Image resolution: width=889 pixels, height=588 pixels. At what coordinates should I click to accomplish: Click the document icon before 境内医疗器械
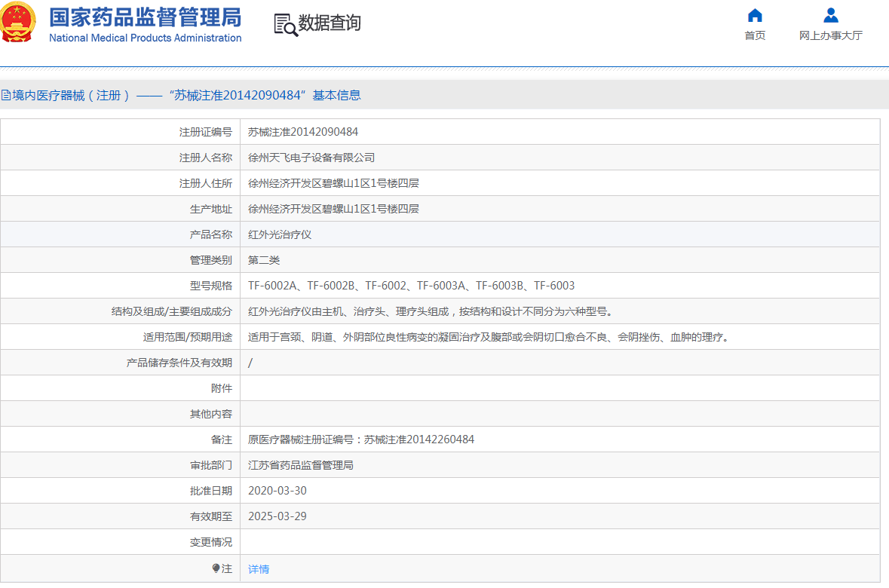(x=5, y=96)
